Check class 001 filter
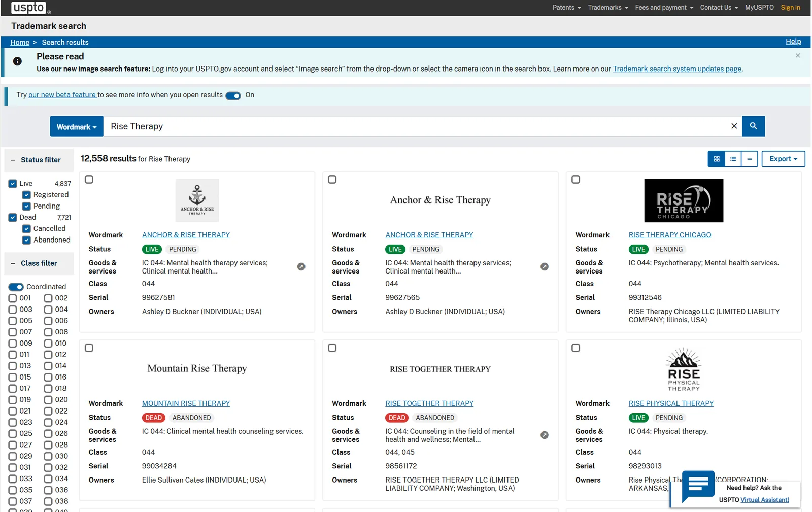 (x=13, y=298)
